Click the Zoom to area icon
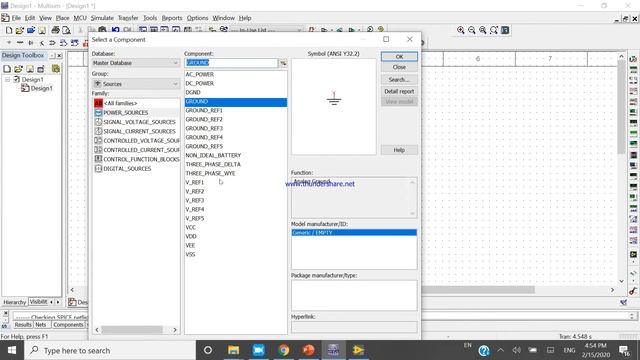The height and width of the screenshot is (360, 640). coord(482,30)
